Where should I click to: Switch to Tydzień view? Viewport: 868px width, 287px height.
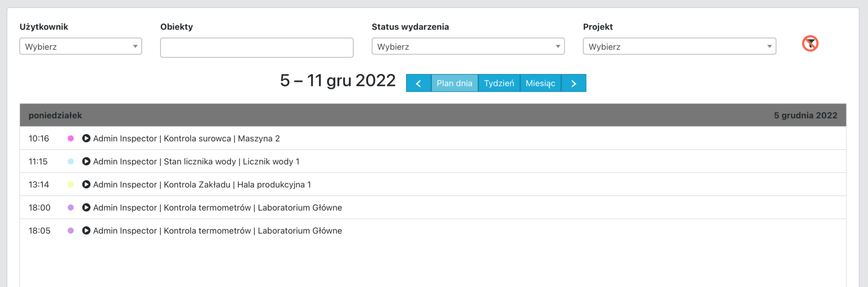(499, 83)
